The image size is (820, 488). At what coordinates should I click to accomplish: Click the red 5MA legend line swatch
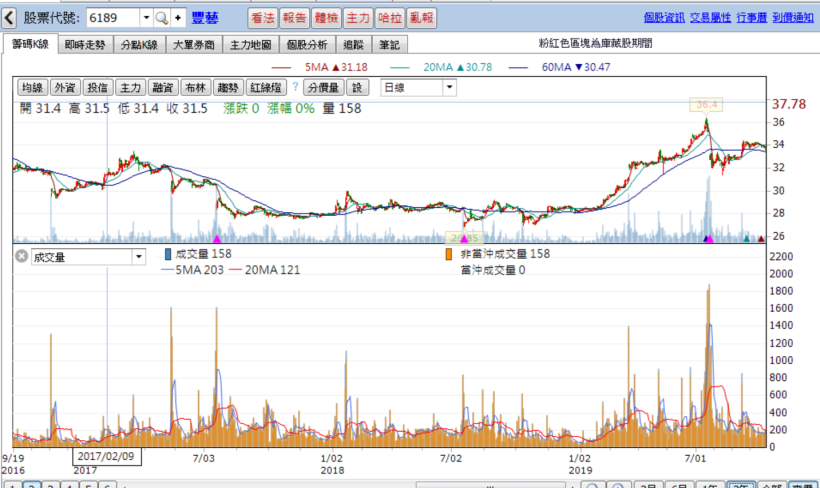click(x=281, y=67)
